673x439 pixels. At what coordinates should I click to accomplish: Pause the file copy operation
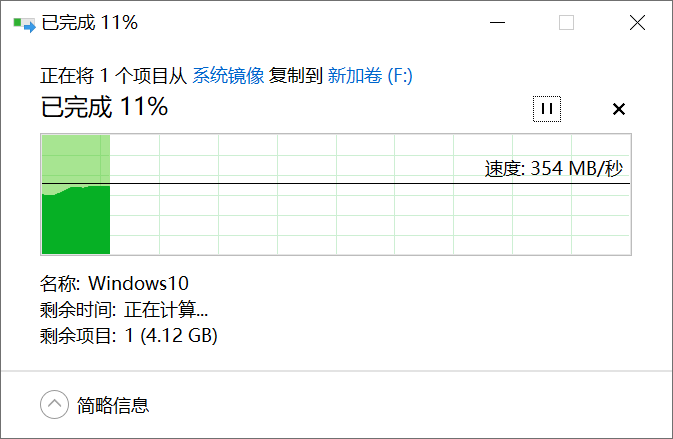(547, 108)
